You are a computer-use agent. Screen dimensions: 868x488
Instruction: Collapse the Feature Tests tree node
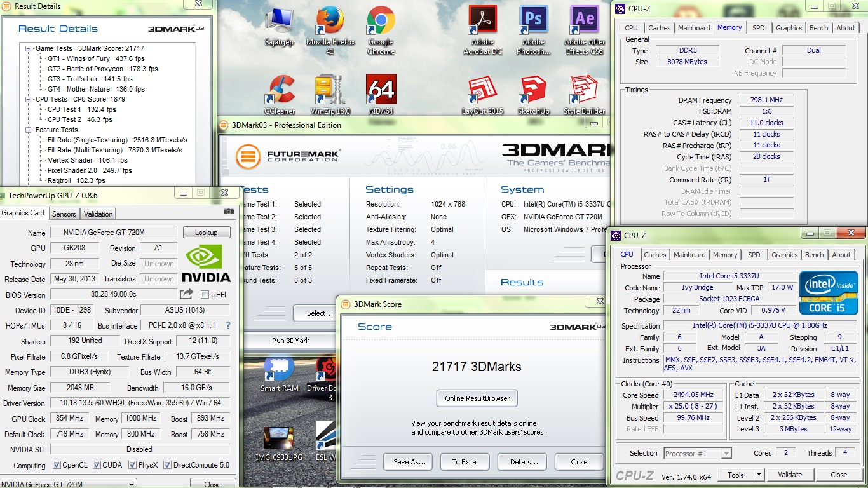[x=29, y=130]
